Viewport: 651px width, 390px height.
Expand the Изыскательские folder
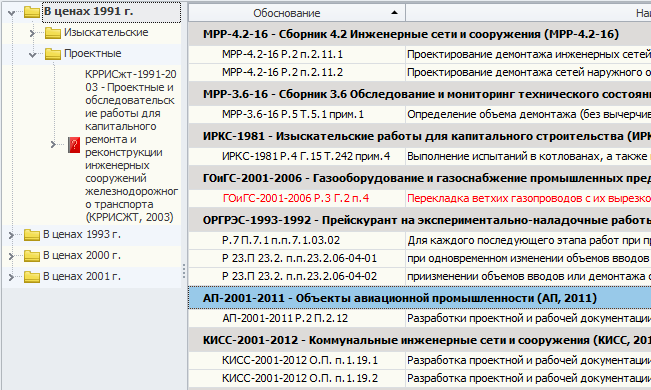[x=32, y=33]
